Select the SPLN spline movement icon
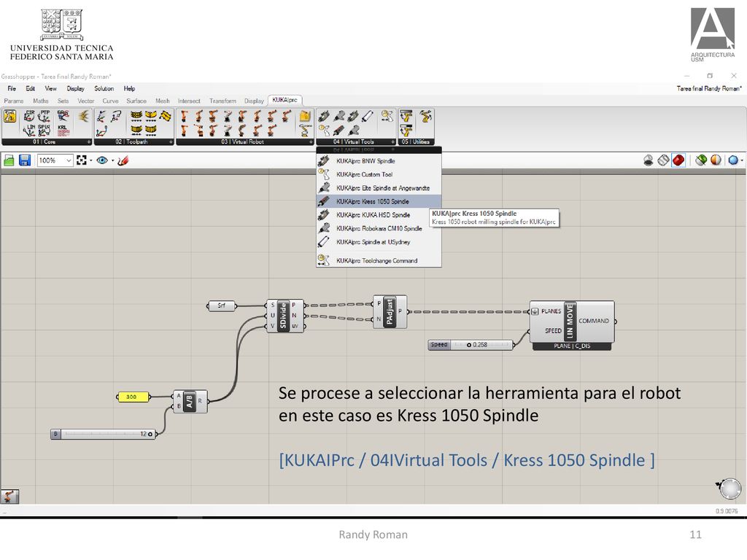Image resolution: width=747 pixels, height=560 pixels. click(x=44, y=130)
